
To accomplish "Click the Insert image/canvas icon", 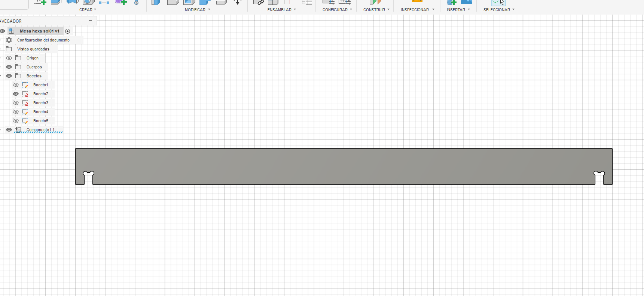I will point(466,2).
